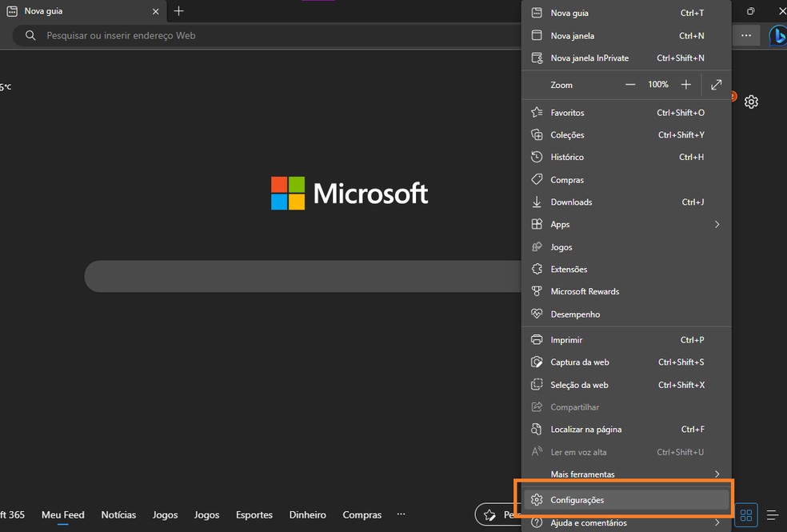Click the Ler em voz alta icon
This screenshot has width=787, height=532.
[x=537, y=452]
